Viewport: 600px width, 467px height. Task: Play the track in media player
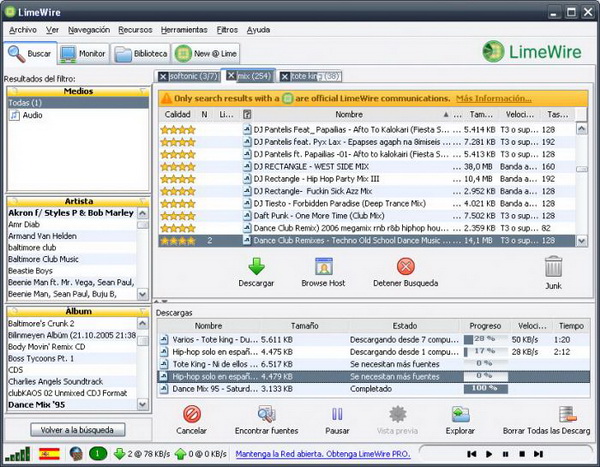pos(489,454)
